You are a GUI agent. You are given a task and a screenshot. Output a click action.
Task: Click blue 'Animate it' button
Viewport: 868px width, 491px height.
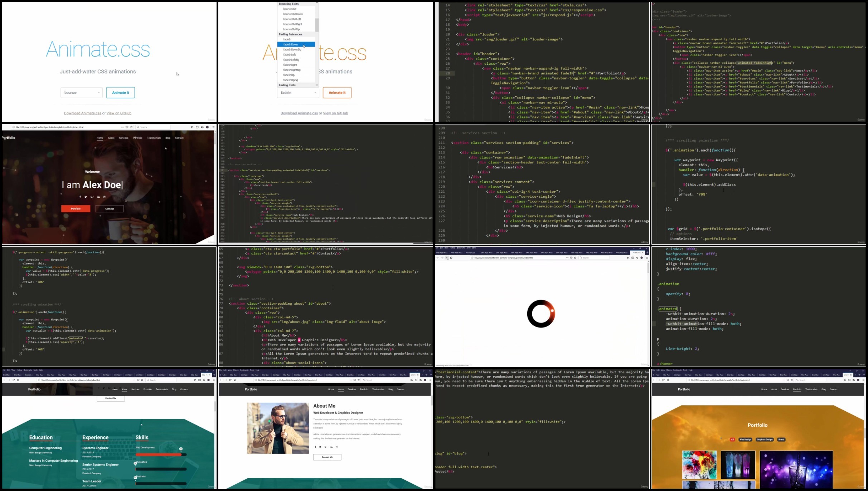pyautogui.click(x=121, y=93)
